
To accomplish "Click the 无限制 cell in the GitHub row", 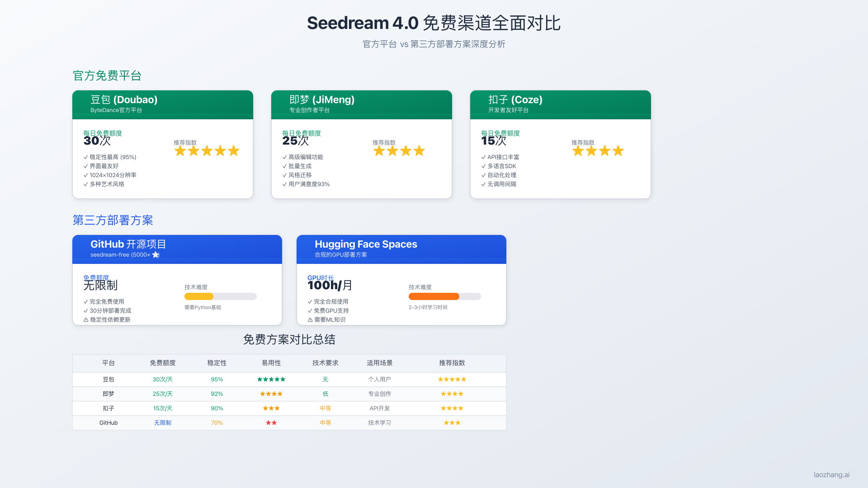I will (163, 423).
